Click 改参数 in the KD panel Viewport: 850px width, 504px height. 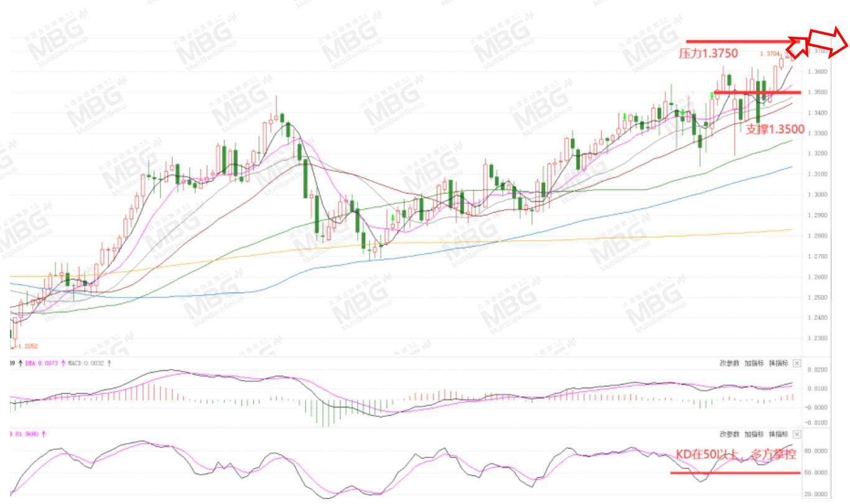[729, 434]
